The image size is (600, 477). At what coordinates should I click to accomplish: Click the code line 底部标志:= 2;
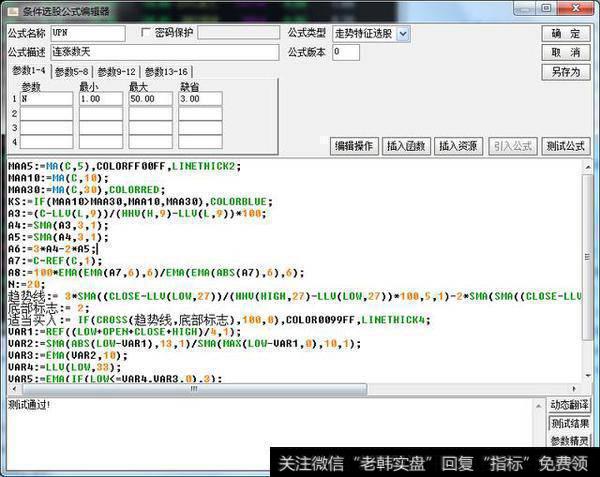click(49, 308)
